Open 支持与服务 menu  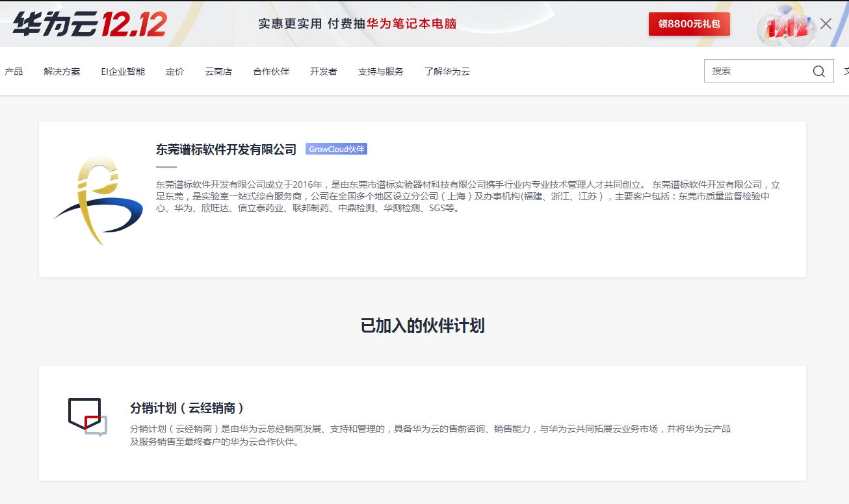pos(381,71)
